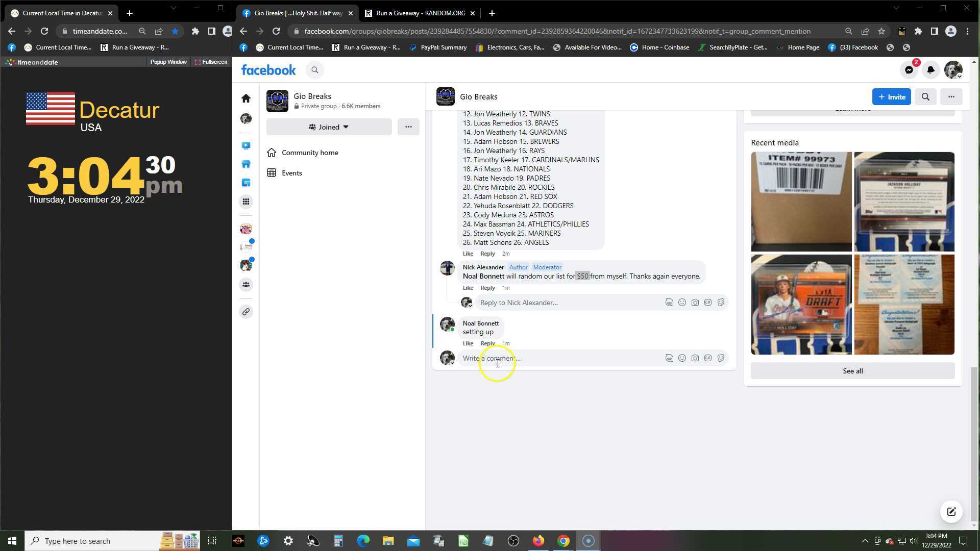Insert an emoji in the Write a comment box

[x=682, y=359]
